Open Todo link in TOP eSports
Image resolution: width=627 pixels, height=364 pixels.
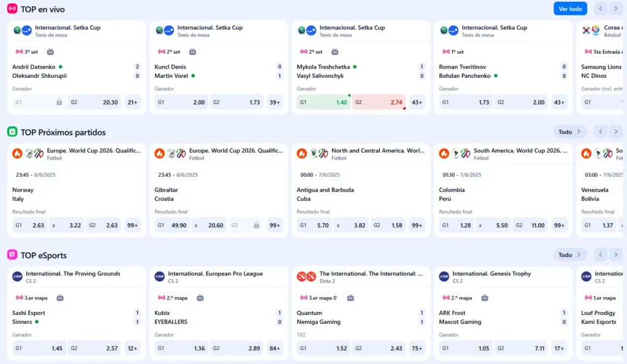coord(569,254)
